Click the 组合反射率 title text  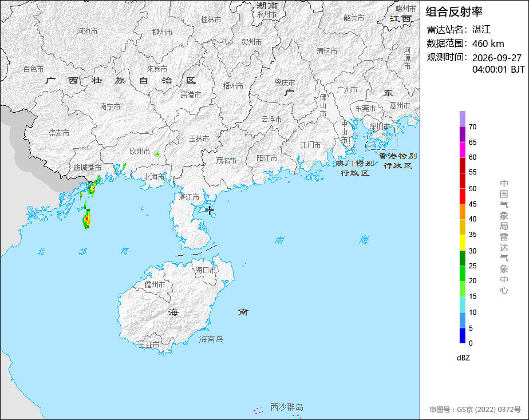tap(454, 12)
